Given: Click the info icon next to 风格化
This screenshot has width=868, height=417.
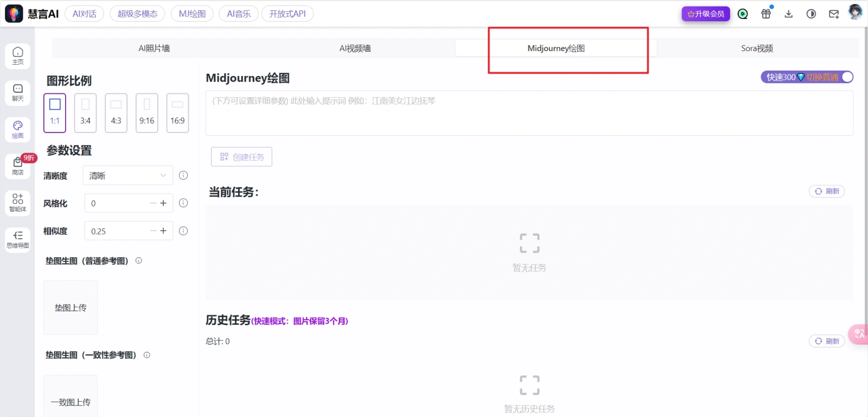Looking at the screenshot, I should tap(183, 203).
